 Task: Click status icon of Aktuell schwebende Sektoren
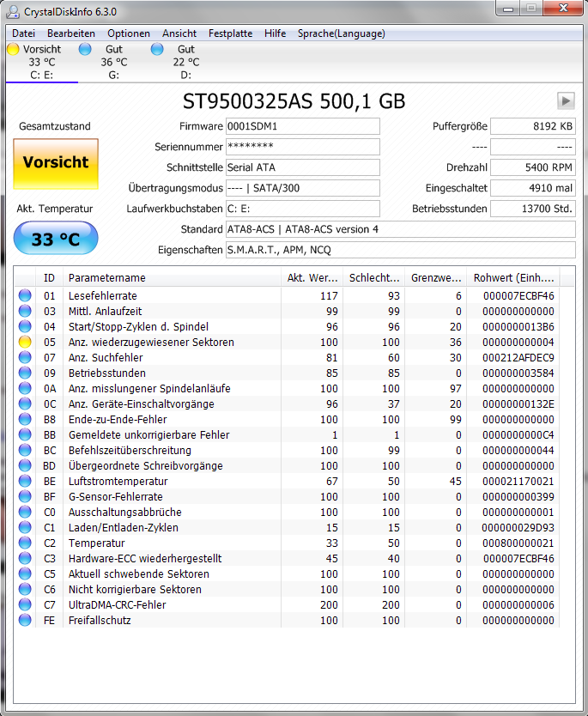click(x=25, y=573)
